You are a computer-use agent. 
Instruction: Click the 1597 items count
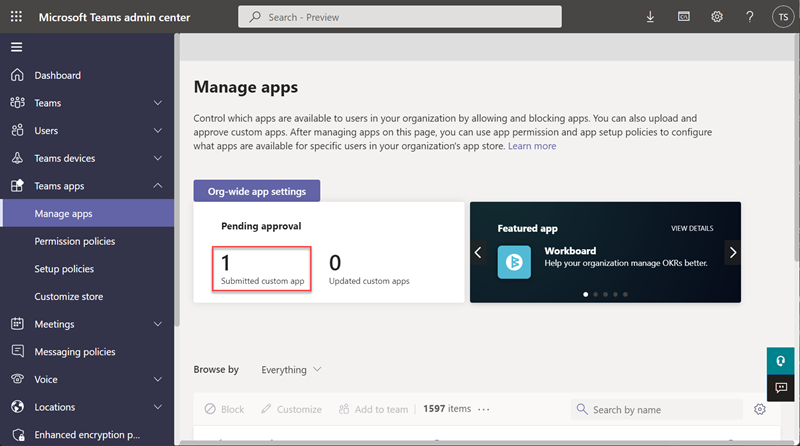coord(447,409)
